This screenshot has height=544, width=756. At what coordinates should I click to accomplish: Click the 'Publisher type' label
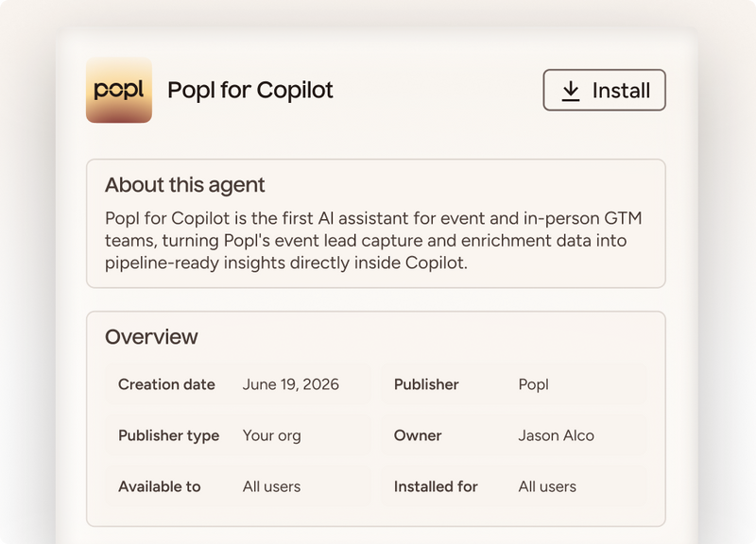[x=169, y=435]
